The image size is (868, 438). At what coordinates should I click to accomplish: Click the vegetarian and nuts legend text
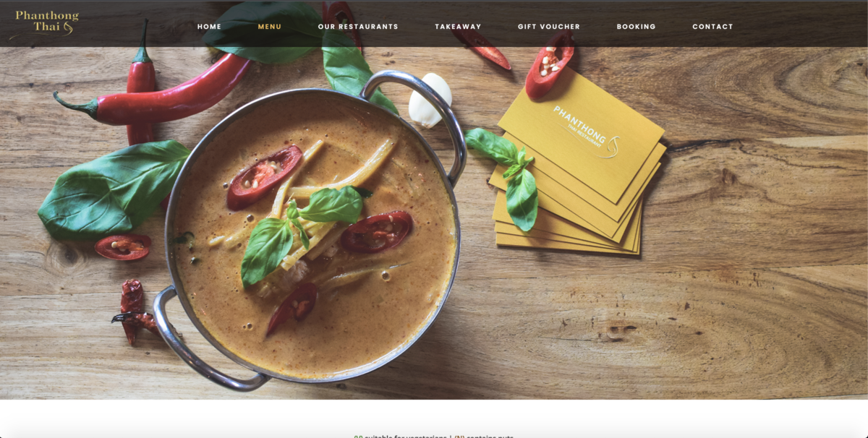pyautogui.click(x=434, y=436)
